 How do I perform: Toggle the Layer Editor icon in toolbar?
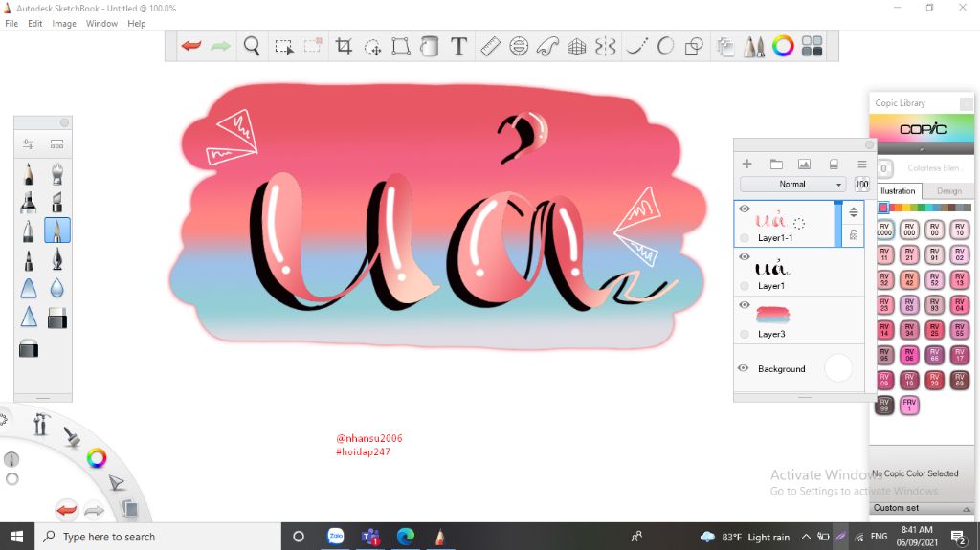click(725, 47)
